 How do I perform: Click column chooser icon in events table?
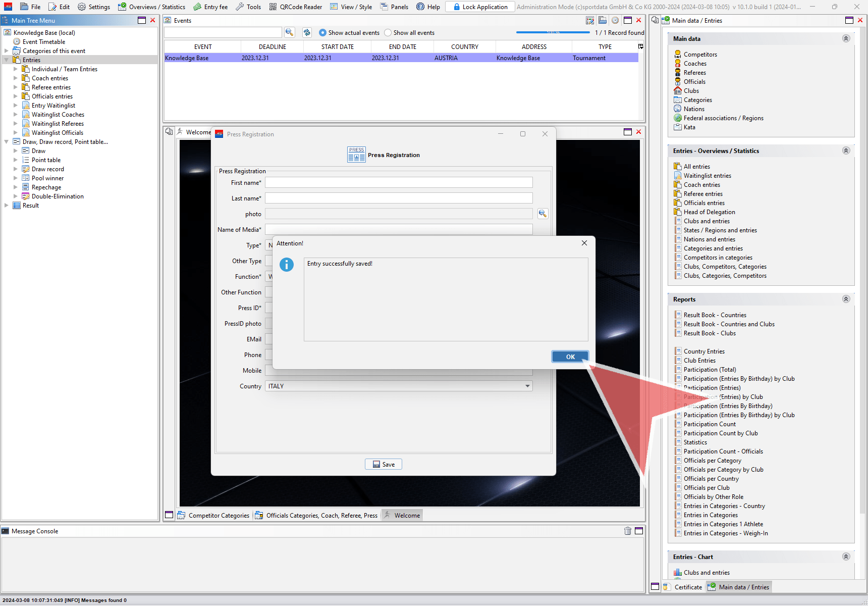pyautogui.click(x=640, y=46)
